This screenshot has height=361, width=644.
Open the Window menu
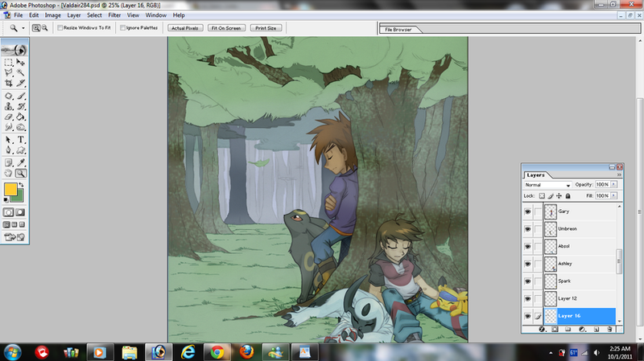[156, 15]
